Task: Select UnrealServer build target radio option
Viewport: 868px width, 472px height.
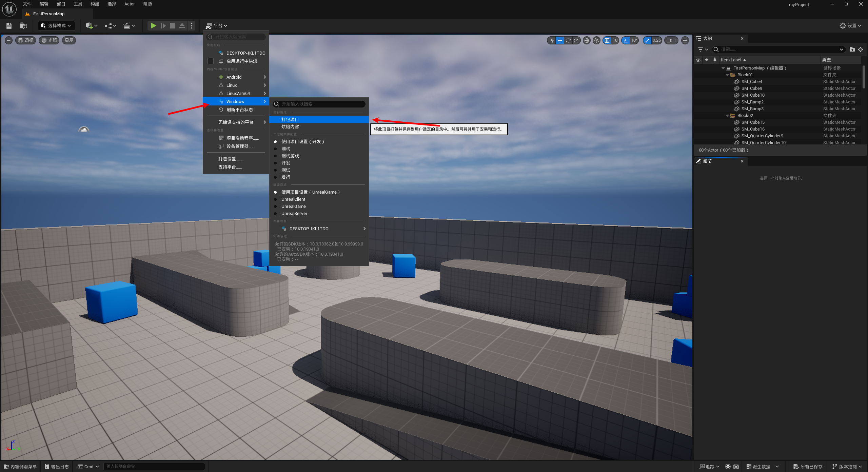Action: click(294, 214)
